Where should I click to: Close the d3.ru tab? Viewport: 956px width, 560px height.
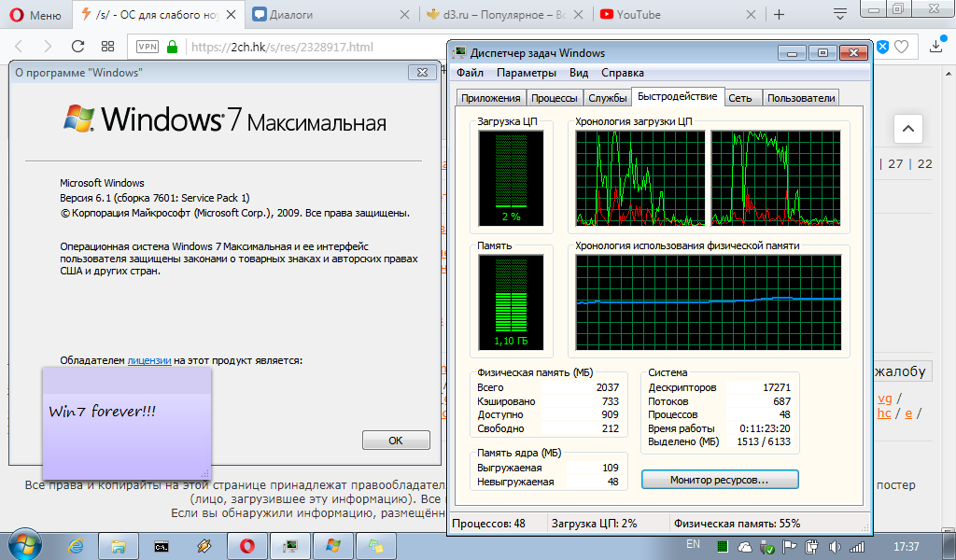click(x=578, y=15)
